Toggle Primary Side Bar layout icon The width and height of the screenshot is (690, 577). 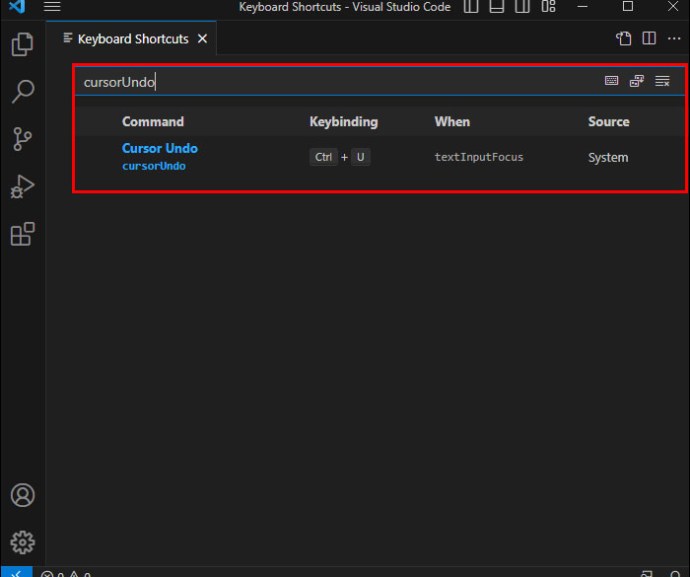click(x=471, y=7)
